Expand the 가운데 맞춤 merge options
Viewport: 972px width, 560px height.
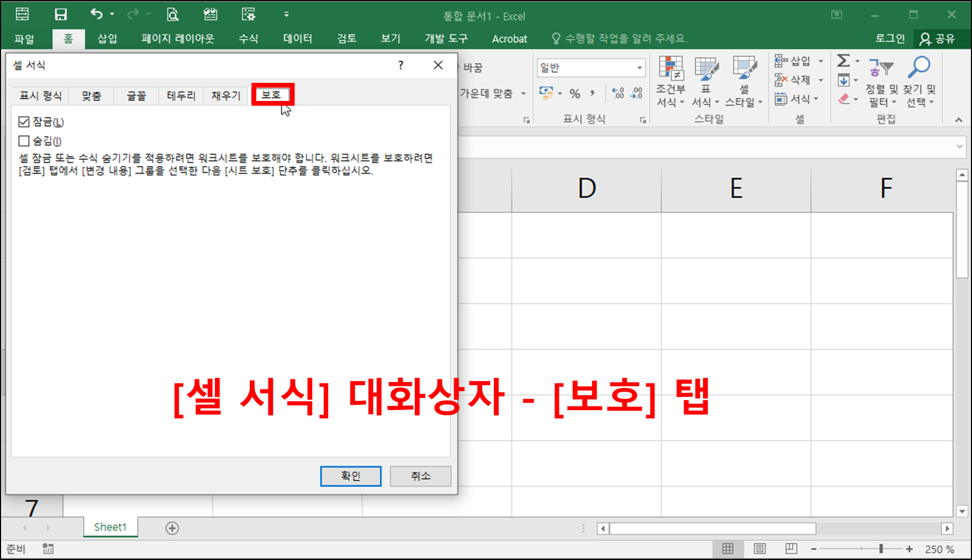coord(523,94)
